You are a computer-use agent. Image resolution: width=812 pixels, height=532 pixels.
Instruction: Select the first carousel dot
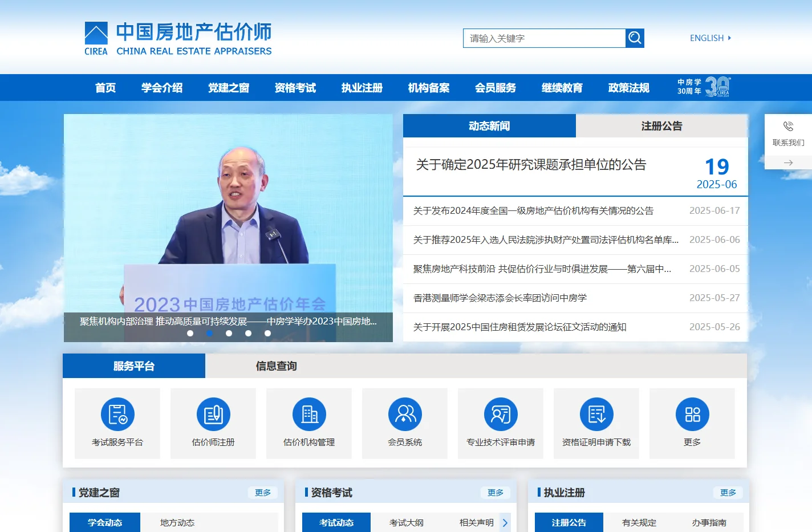point(190,333)
